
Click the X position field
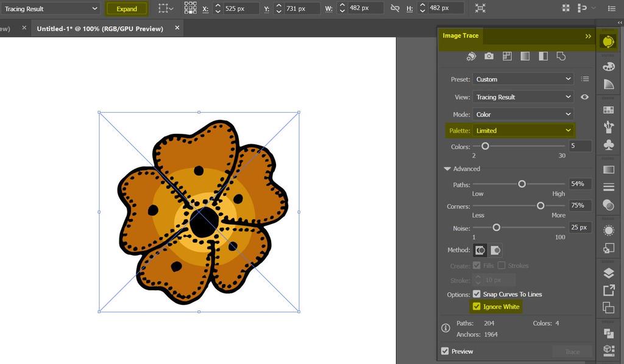point(240,9)
